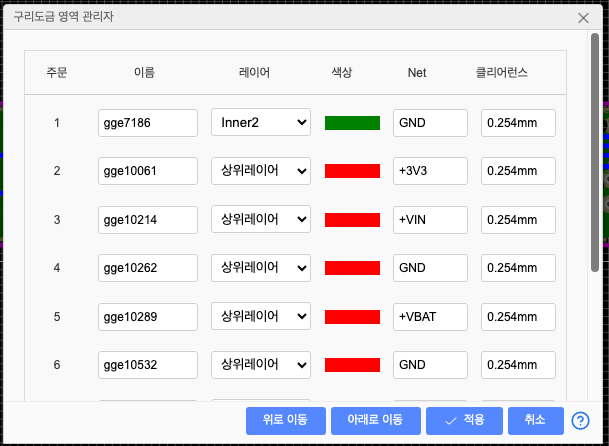Image resolution: width=609 pixels, height=446 pixels.
Task: Select order number 6 row cell
Action: click(57, 365)
